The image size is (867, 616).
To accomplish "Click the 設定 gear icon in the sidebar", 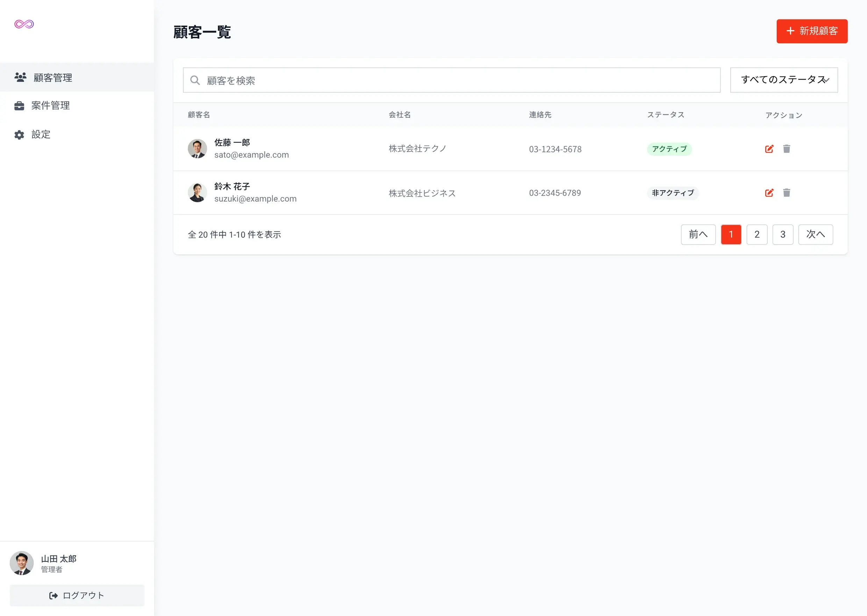I will [19, 135].
